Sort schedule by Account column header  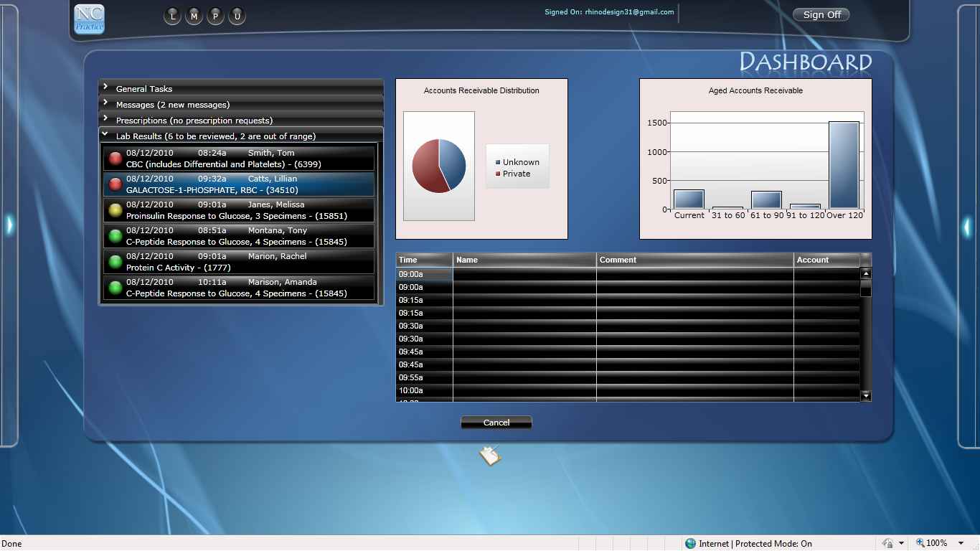pos(827,260)
